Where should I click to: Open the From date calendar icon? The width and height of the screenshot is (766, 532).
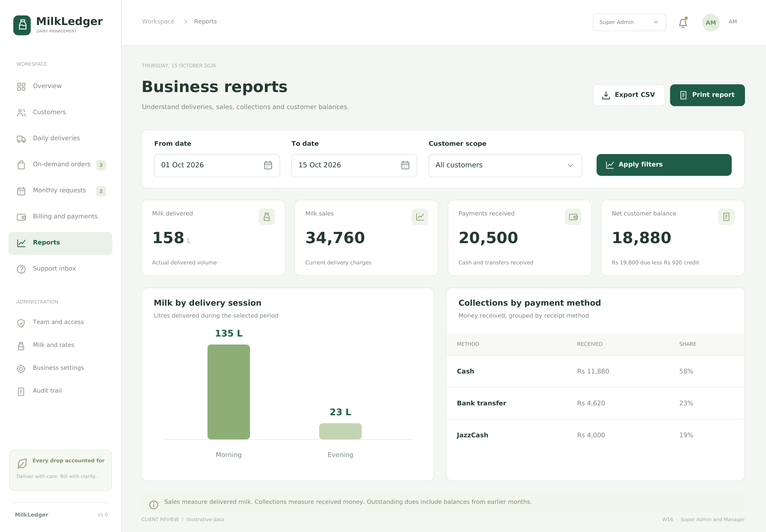268,165
